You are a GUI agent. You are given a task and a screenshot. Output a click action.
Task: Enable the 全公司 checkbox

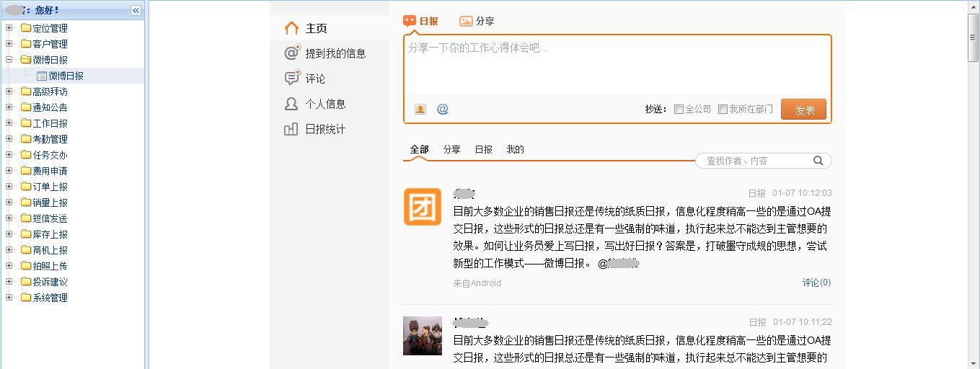click(x=679, y=110)
